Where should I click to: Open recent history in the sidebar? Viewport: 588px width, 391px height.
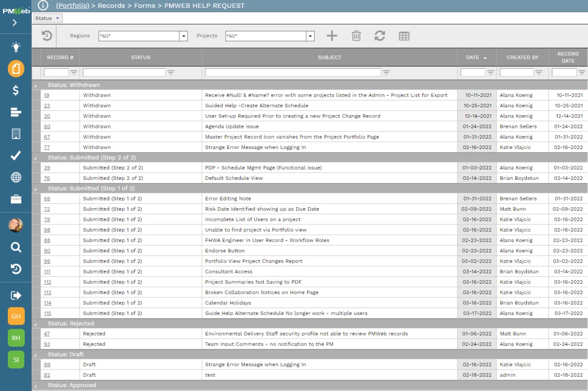[x=16, y=269]
